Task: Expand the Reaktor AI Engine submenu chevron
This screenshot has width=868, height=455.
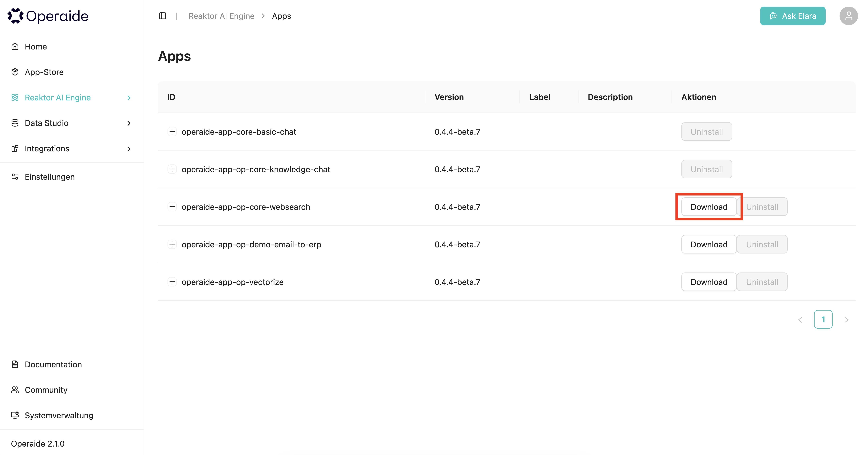Action: [129, 98]
